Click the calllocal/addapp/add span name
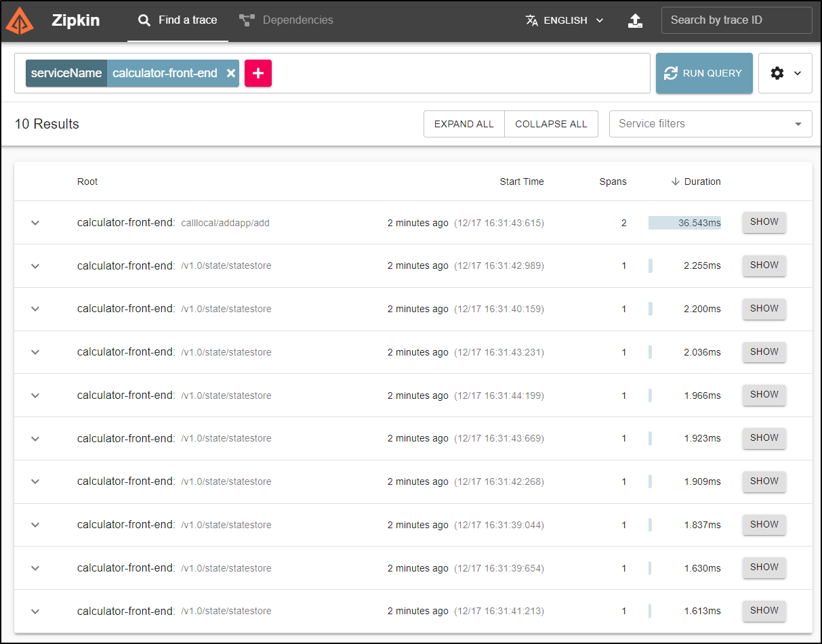This screenshot has width=822, height=644. (225, 223)
